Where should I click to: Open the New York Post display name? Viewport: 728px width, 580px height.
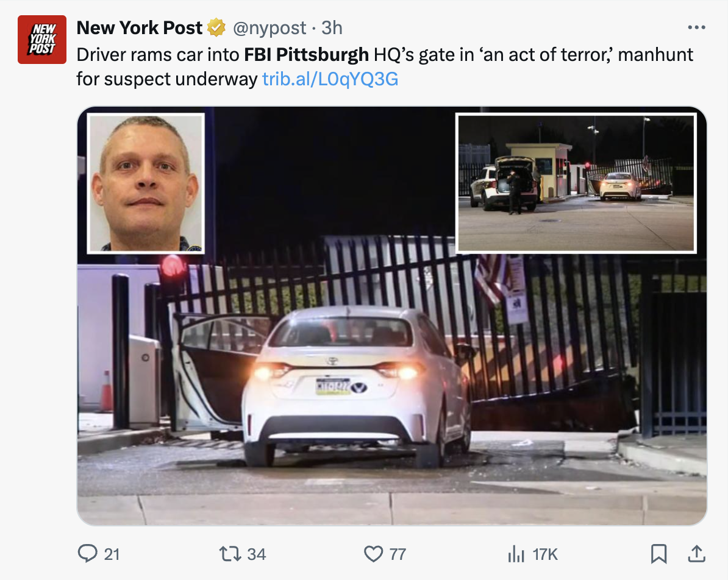(139, 28)
